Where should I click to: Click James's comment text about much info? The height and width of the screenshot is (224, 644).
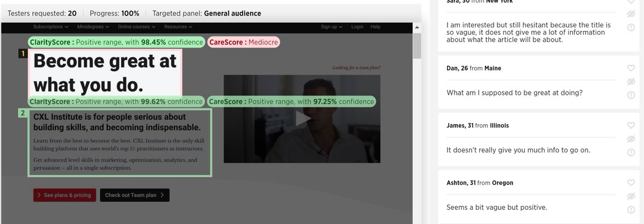coord(518,150)
